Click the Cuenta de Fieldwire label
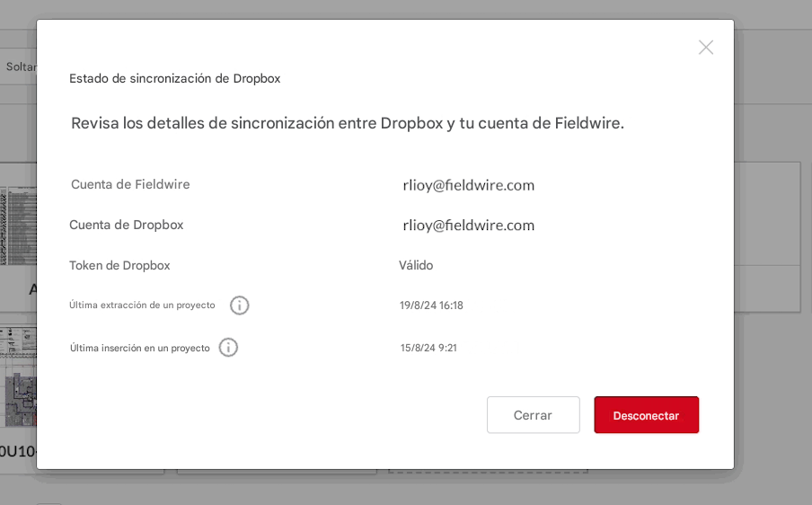This screenshot has height=505, width=812. 130,185
